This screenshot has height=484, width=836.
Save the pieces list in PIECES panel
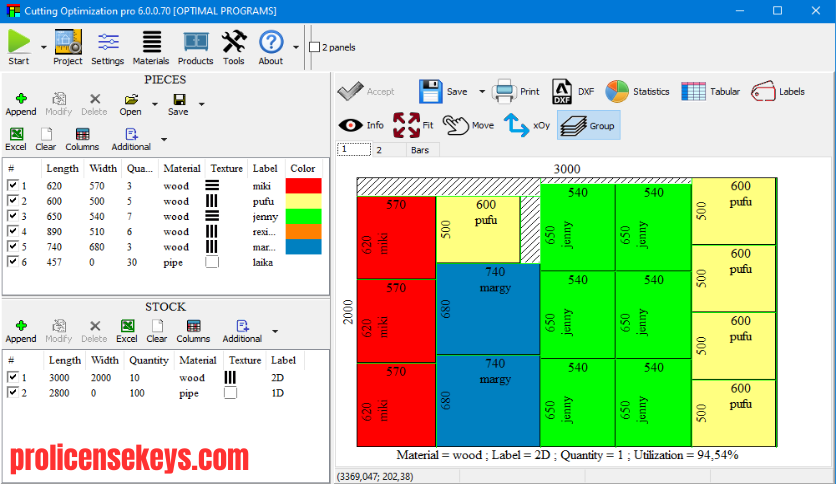point(178,104)
